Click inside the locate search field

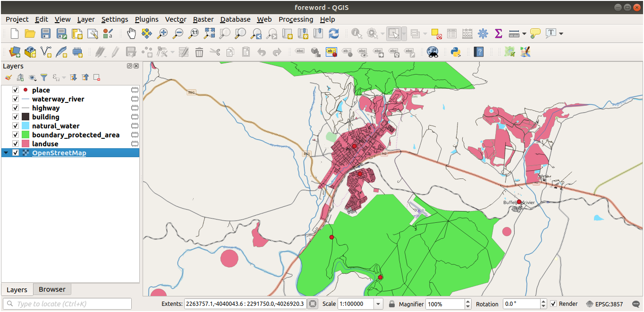(x=66, y=304)
